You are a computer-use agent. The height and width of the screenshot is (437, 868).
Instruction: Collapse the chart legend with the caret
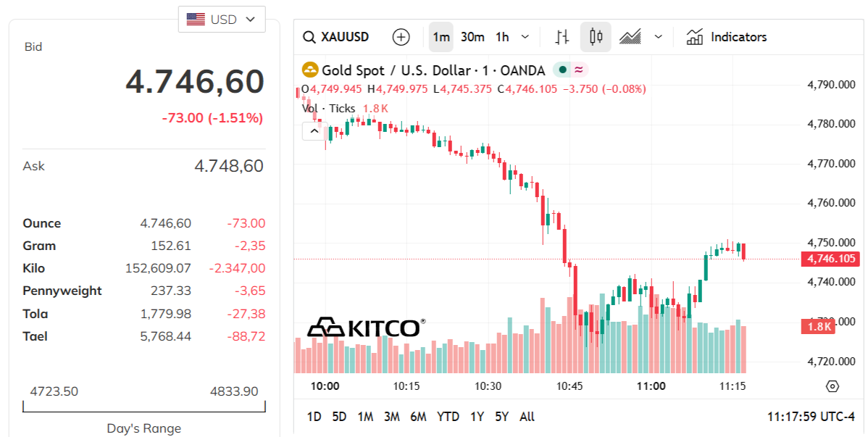pos(313,131)
